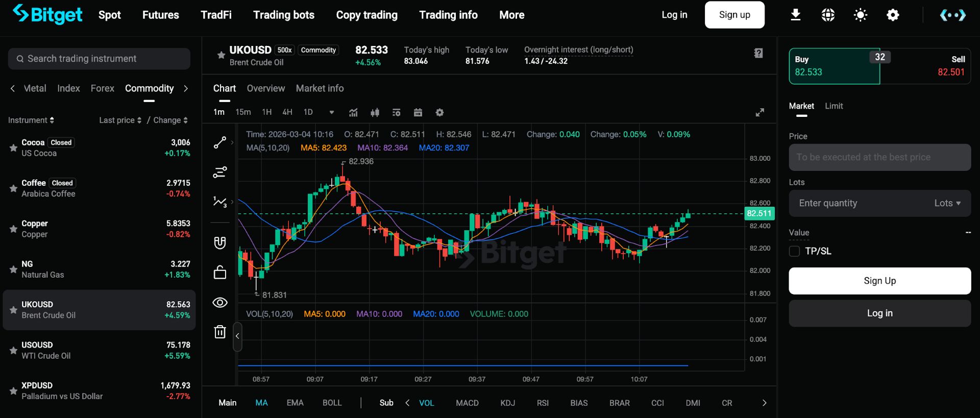980x418 pixels.
Task: Favorite Coffee with its star
Action: tap(13, 188)
